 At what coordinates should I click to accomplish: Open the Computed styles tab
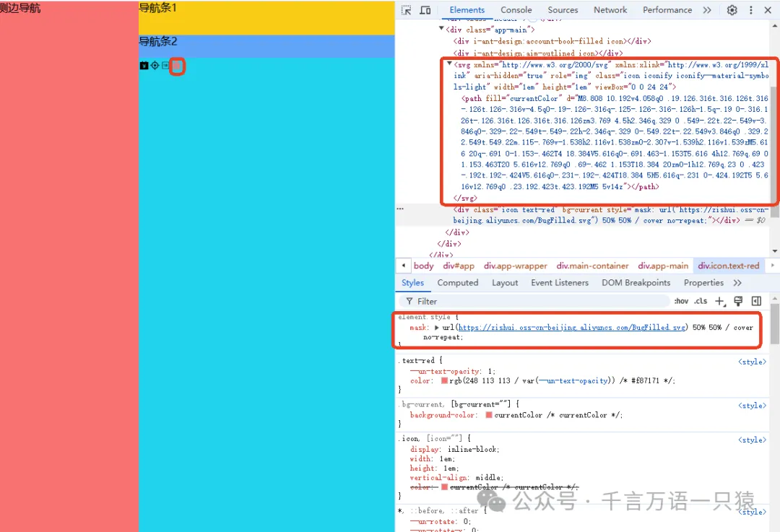click(457, 283)
